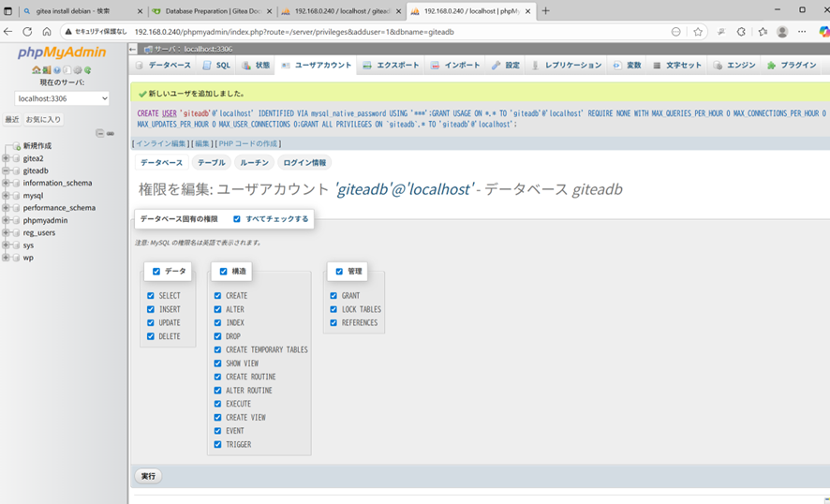Open browser profile avatar
Viewport: 830px width, 504px height.
coord(782,32)
